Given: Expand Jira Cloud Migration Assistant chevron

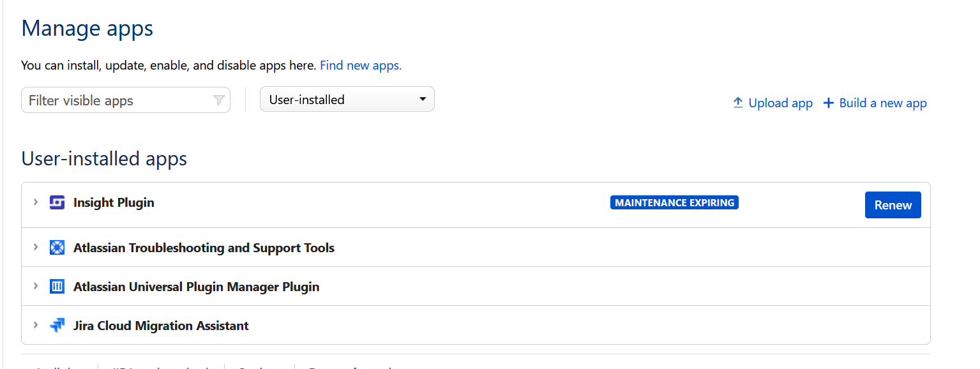Looking at the screenshot, I should pos(36,325).
